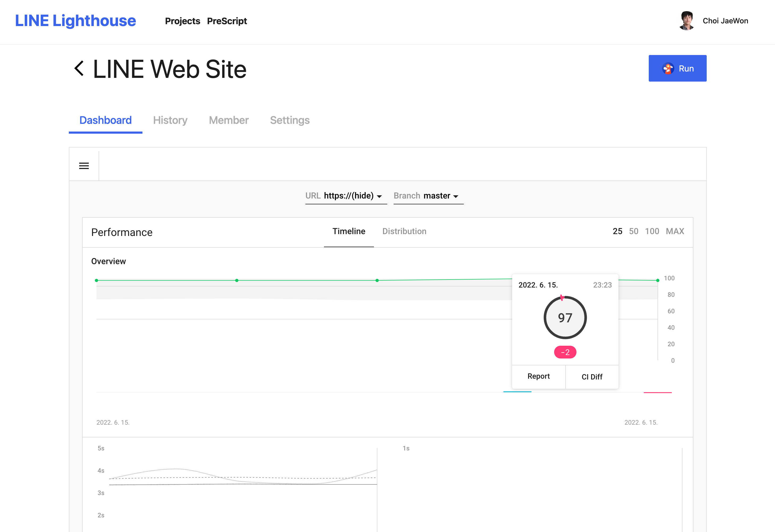Image resolution: width=775 pixels, height=532 pixels.
Task: Switch to the Distribution view tab
Action: (x=404, y=231)
